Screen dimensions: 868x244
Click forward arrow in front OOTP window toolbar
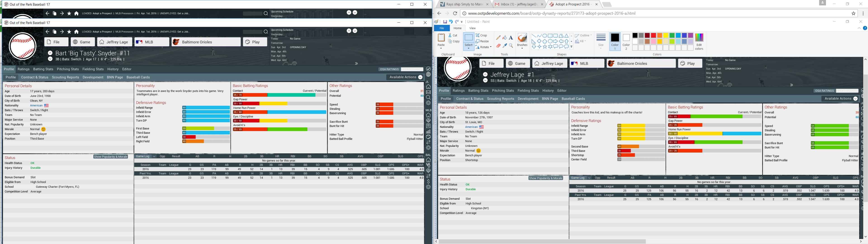click(62, 32)
